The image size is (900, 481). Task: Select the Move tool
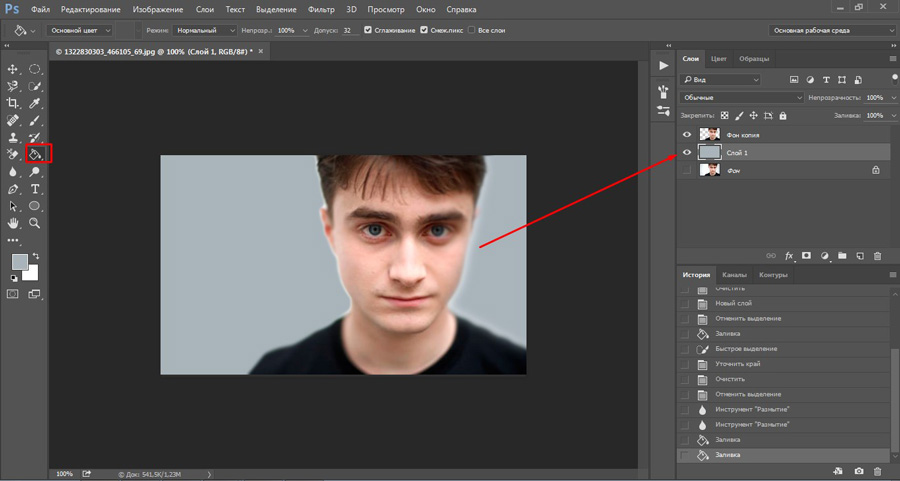[13, 69]
